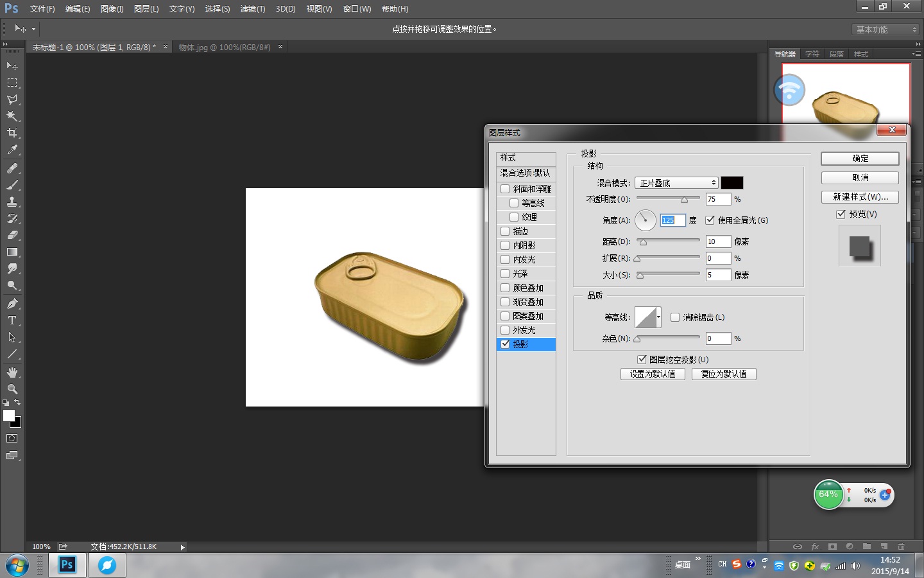This screenshot has height=578, width=924.
Task: Click the delete layer trash icon
Action: (x=901, y=547)
